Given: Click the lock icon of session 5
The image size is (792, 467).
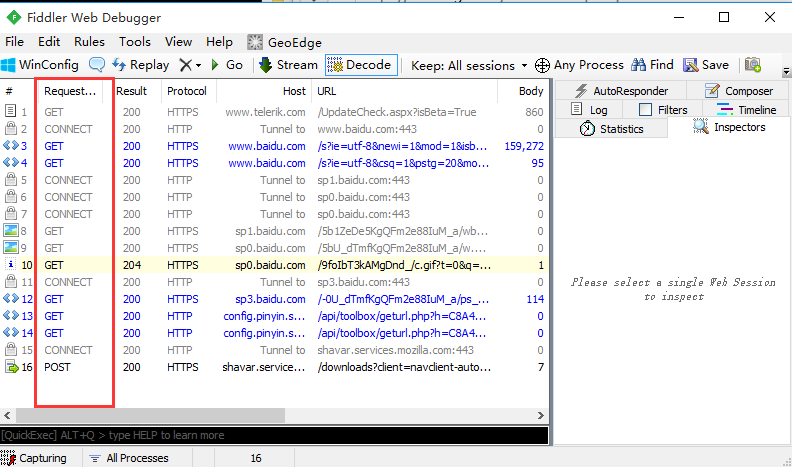Looking at the screenshot, I should click(x=10, y=179).
